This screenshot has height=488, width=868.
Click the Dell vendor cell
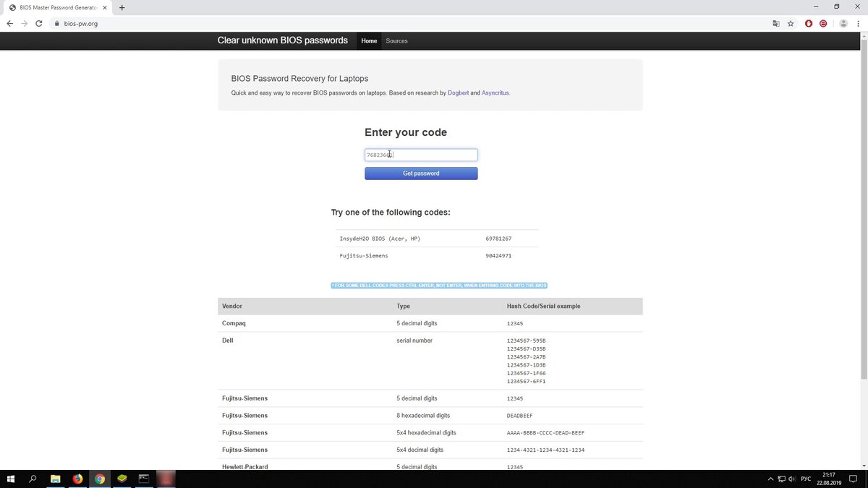coord(228,341)
